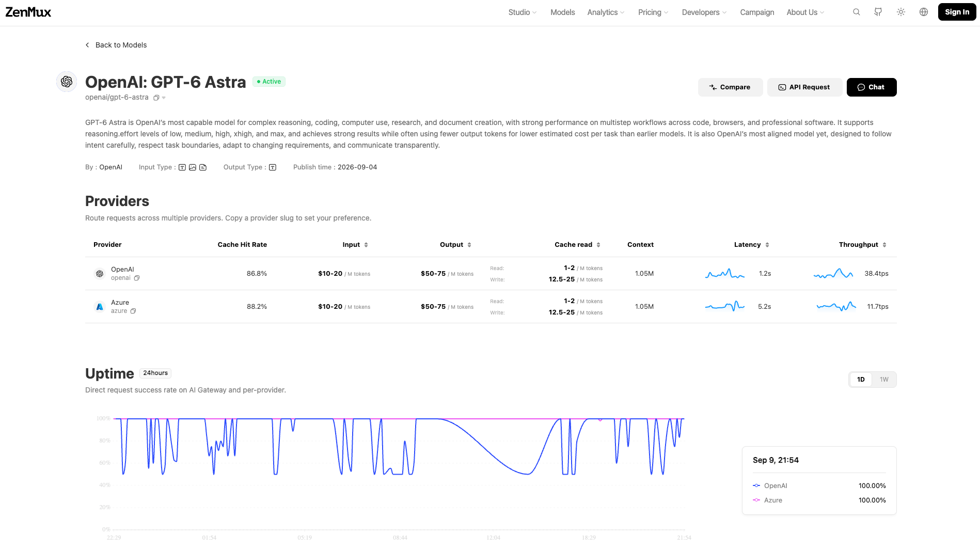Click the Sep 9, 21:54 tooltip timestamp
980x550 pixels.
coord(776,460)
